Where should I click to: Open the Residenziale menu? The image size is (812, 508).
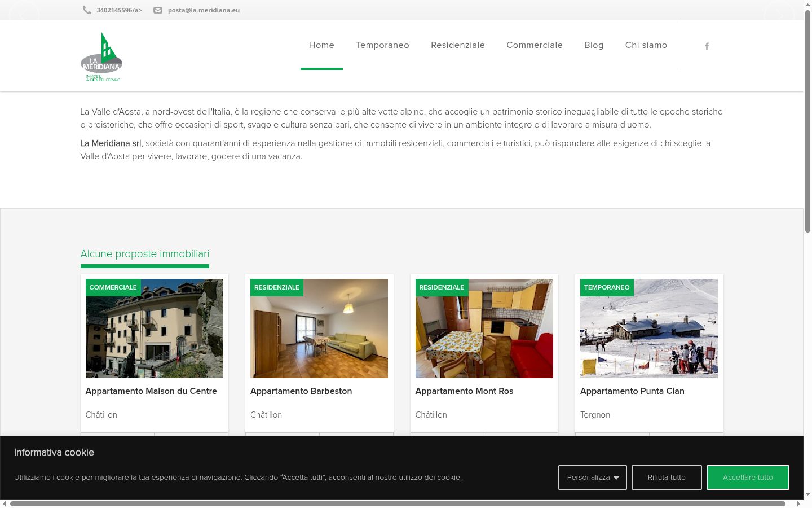point(458,45)
